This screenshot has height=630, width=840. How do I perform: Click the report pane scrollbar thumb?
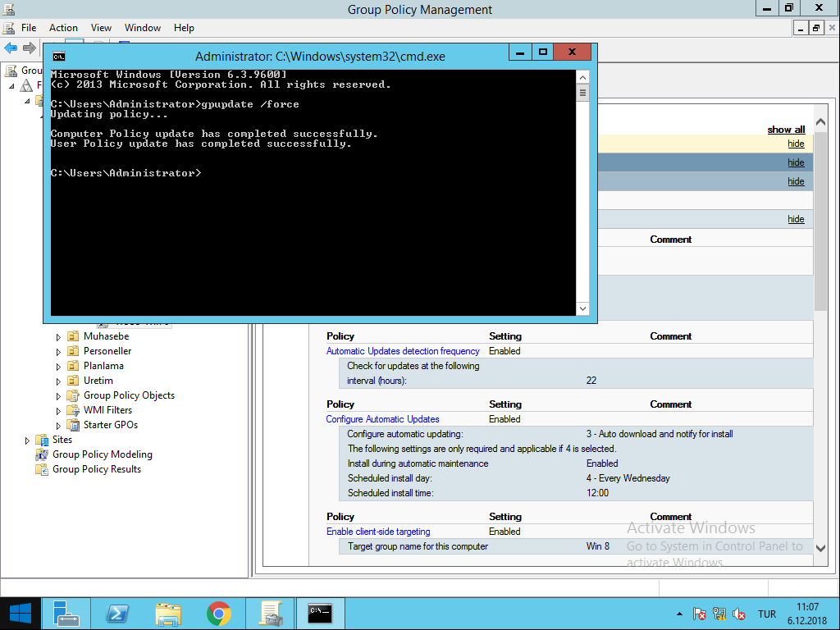point(820,220)
